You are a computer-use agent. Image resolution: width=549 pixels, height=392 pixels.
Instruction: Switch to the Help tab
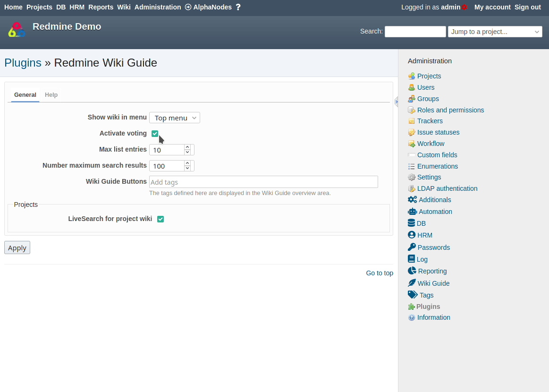click(x=51, y=94)
